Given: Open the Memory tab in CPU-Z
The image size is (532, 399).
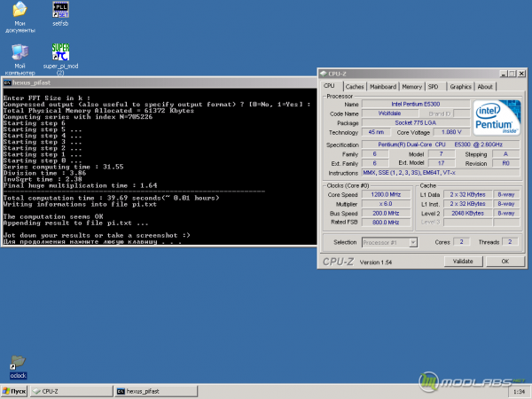Looking at the screenshot, I should pos(411,87).
